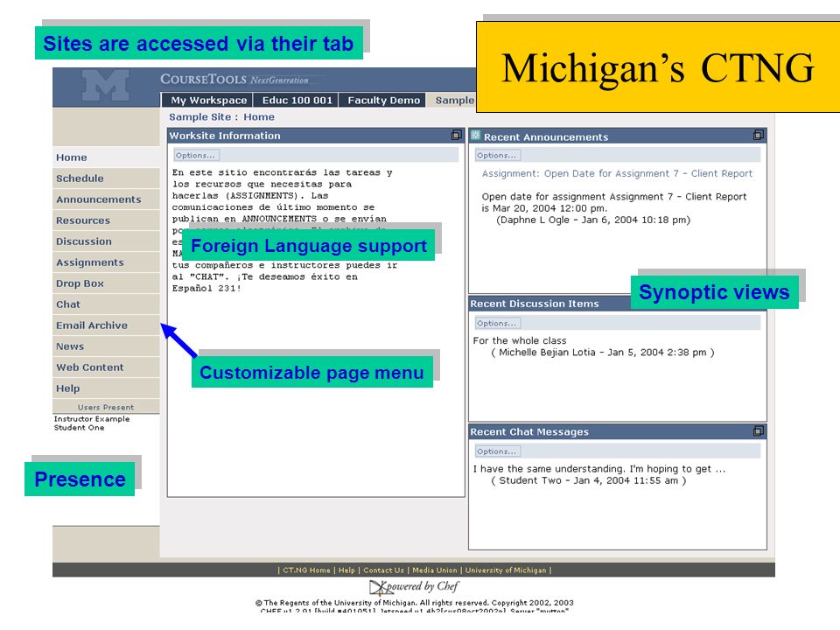Click the CourseTools NextGeneration title
The width and height of the screenshot is (840, 630).
coord(234,80)
